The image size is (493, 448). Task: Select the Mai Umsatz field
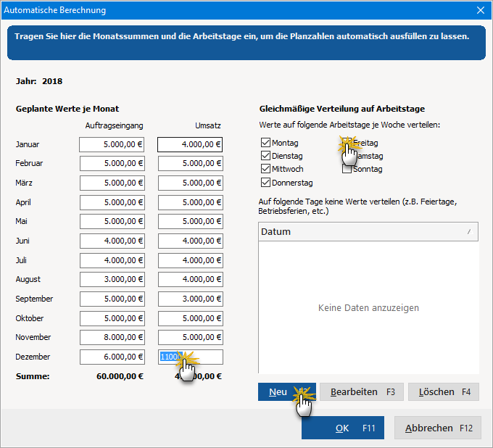pyautogui.click(x=191, y=221)
